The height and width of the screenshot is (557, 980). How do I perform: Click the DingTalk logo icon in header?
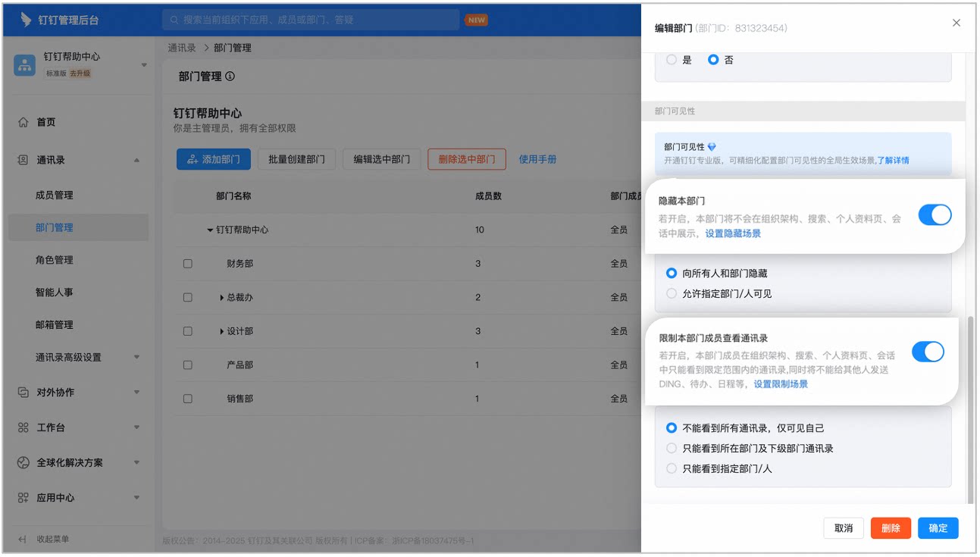pos(27,20)
